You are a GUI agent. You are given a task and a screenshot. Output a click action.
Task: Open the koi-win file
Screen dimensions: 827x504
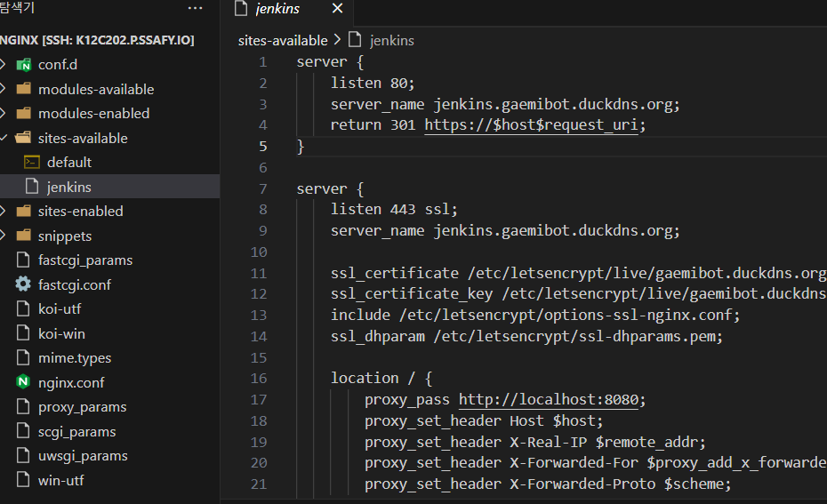pyautogui.click(x=61, y=333)
